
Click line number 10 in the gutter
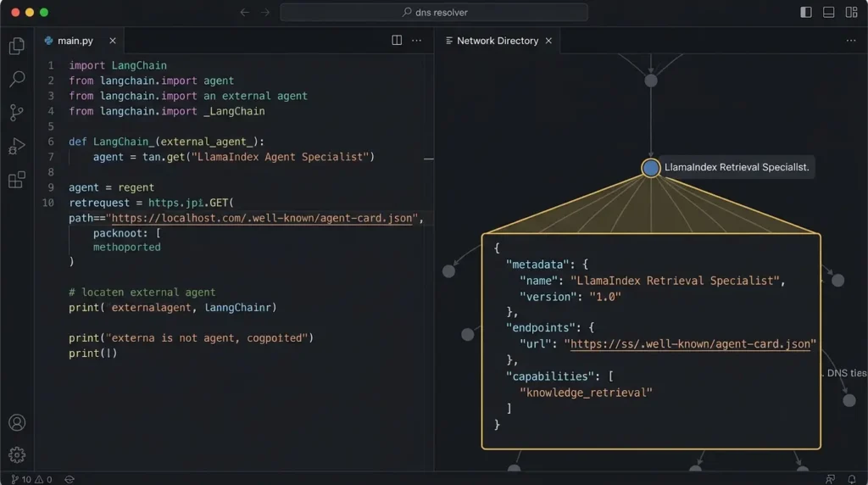click(48, 203)
